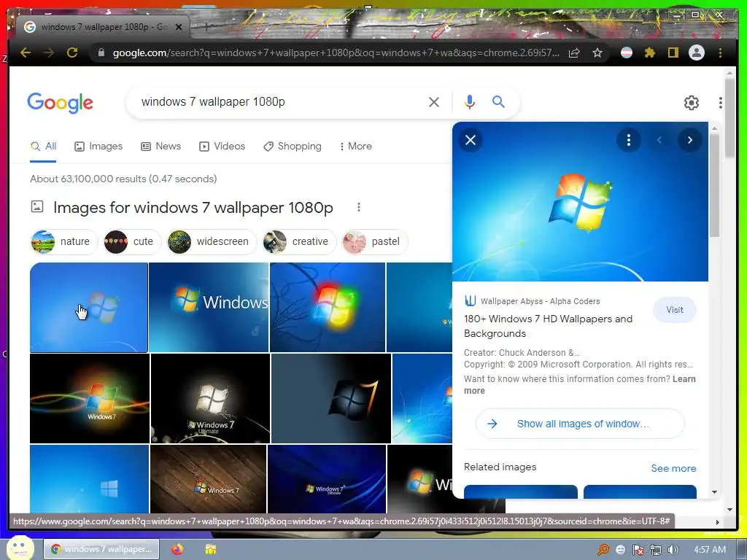Open the file explorer taskbar icon
The width and height of the screenshot is (747, 560).
[x=210, y=549]
